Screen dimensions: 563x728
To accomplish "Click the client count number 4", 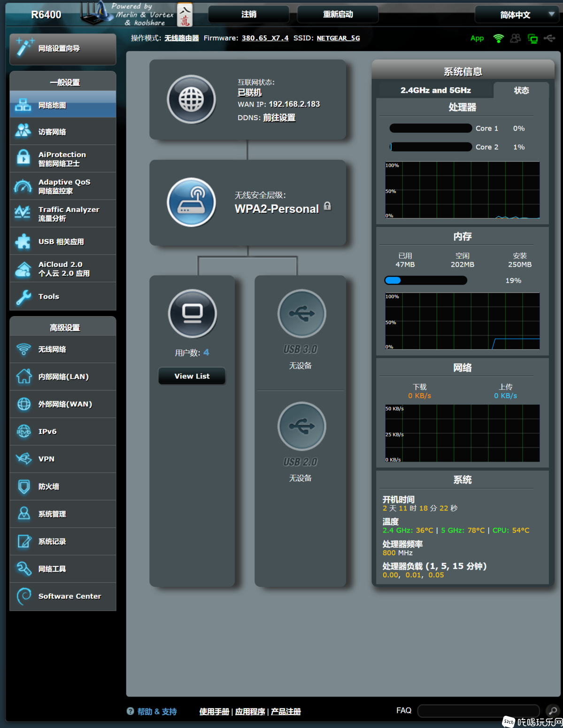I will click(206, 352).
